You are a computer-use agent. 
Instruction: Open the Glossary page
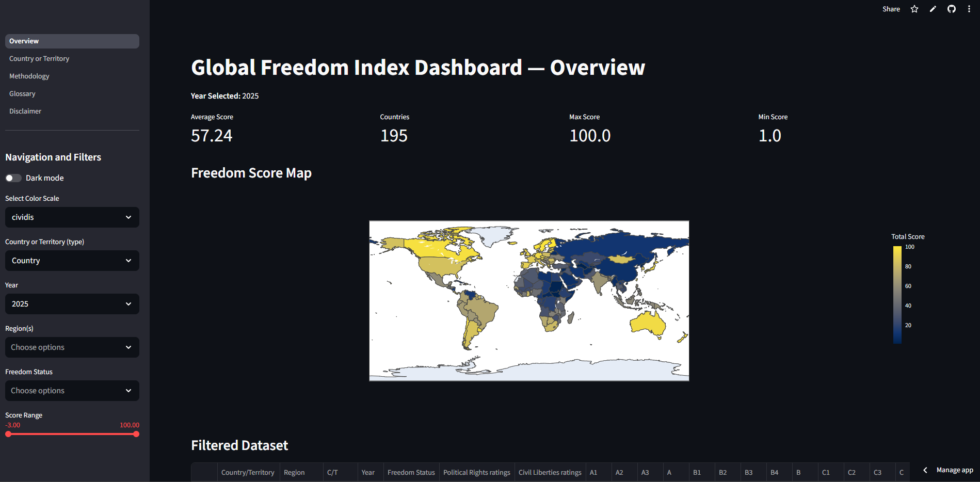click(22, 93)
